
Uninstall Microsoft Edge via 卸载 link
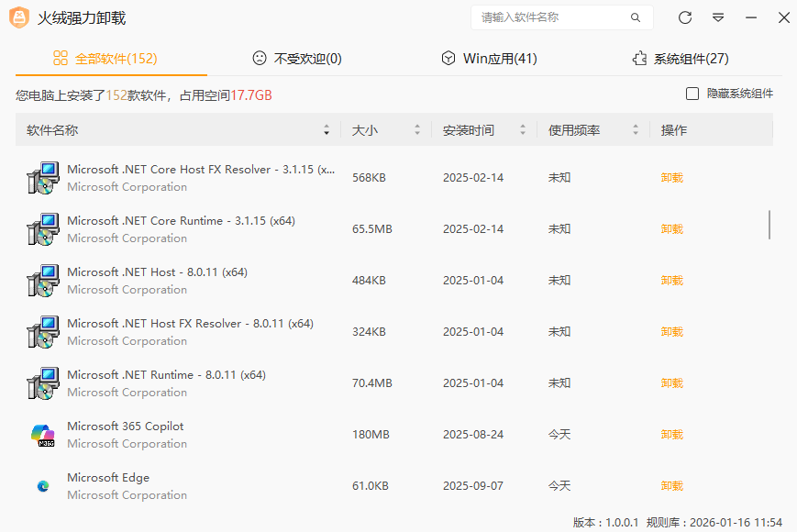tap(672, 486)
